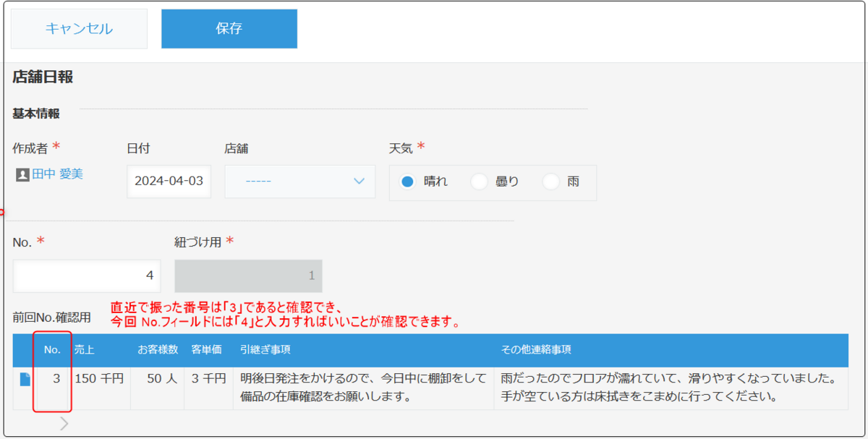
Task: Open the 店舗 selection dropdown
Action: point(300,182)
